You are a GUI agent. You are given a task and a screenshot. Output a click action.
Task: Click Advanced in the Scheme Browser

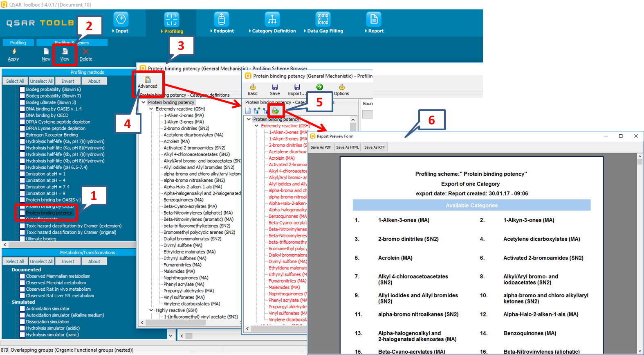(148, 82)
